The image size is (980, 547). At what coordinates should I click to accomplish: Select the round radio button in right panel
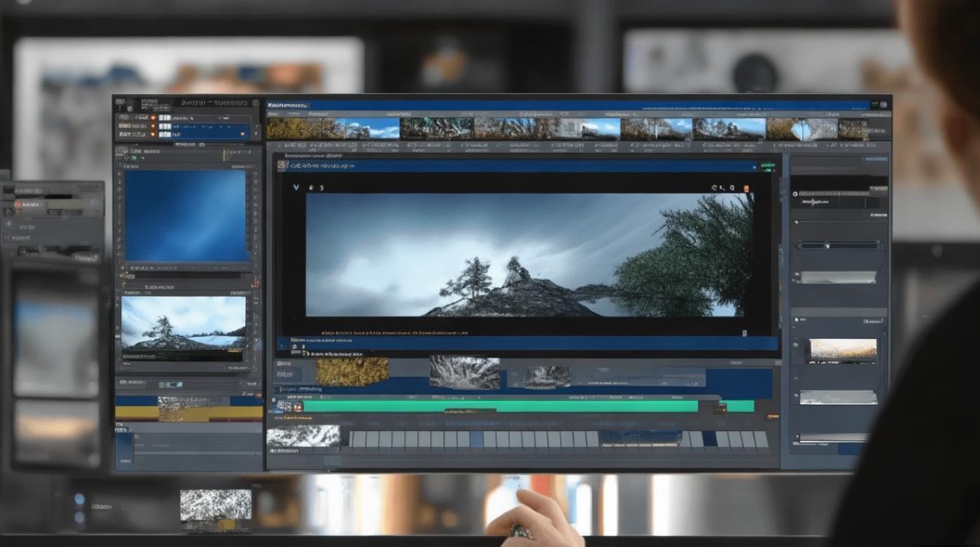pos(794,194)
